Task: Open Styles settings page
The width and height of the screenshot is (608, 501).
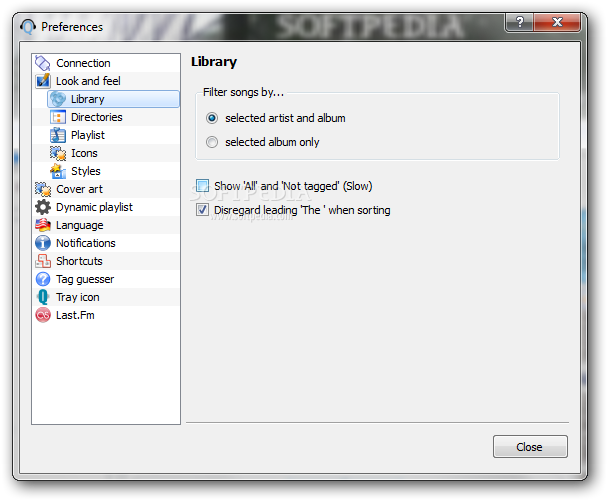Action: point(113,171)
